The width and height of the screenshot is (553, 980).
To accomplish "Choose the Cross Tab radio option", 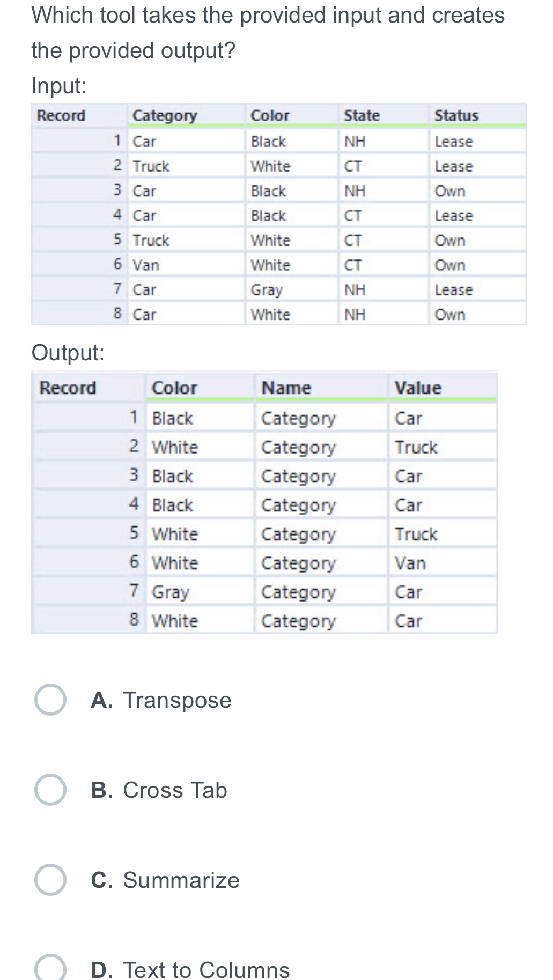I will (50, 790).
